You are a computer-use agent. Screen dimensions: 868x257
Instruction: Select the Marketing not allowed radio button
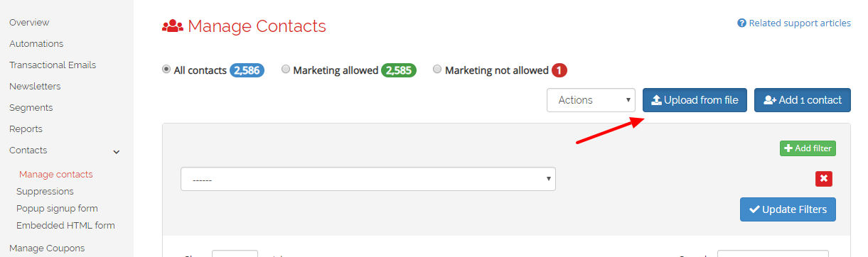(438, 70)
